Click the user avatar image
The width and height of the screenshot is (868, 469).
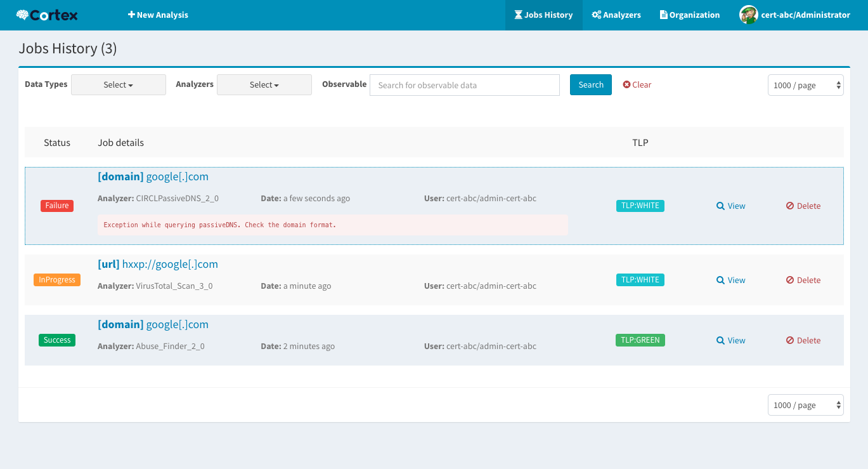[748, 14]
